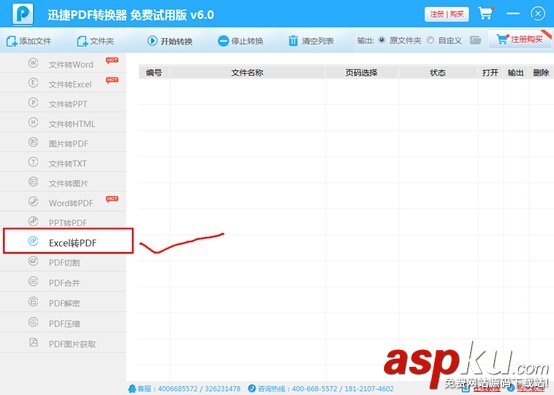Click the 文件转TXT sidebar icon

tap(33, 162)
